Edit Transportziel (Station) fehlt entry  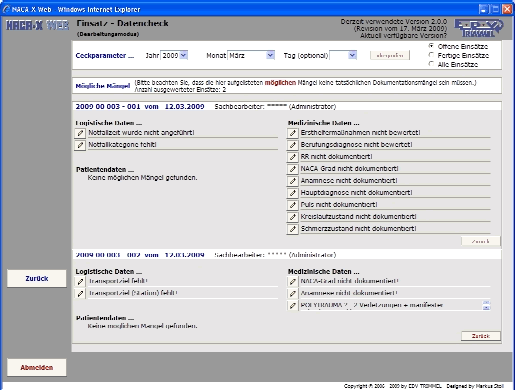click(80, 294)
